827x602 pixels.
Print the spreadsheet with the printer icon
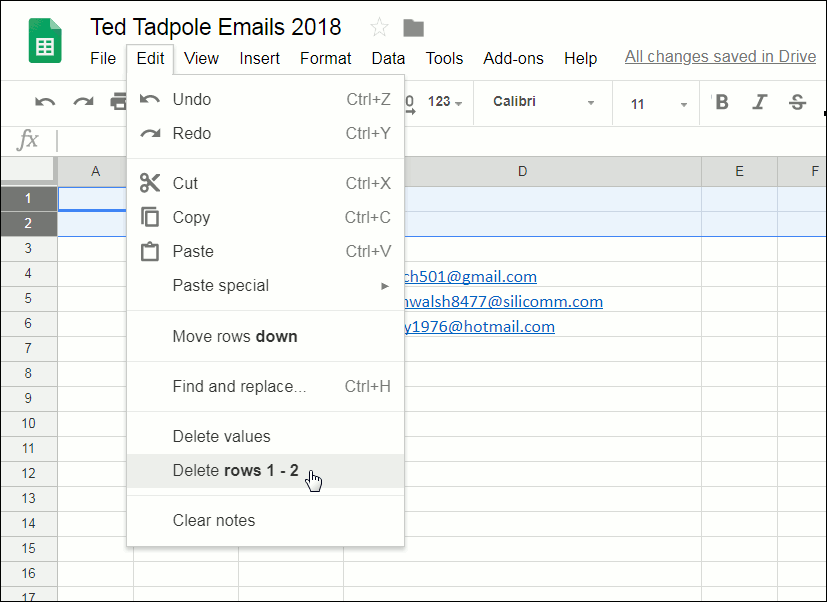118,103
